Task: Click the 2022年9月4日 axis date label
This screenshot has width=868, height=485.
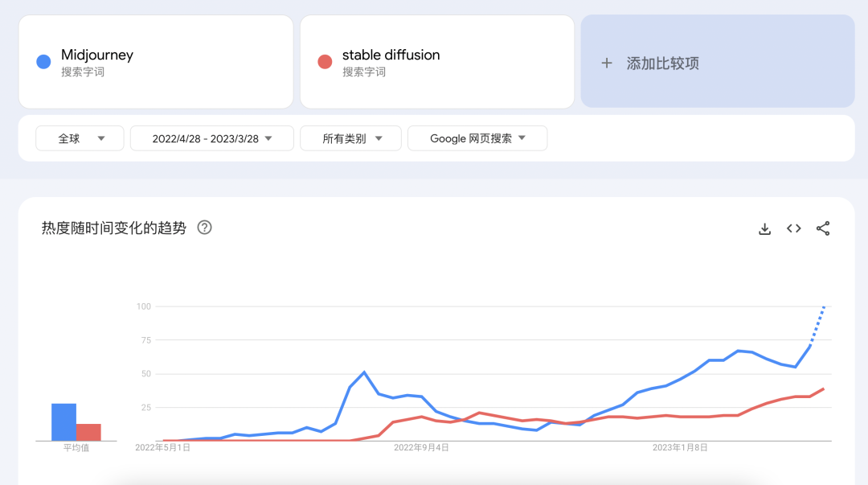Action: [x=421, y=447]
